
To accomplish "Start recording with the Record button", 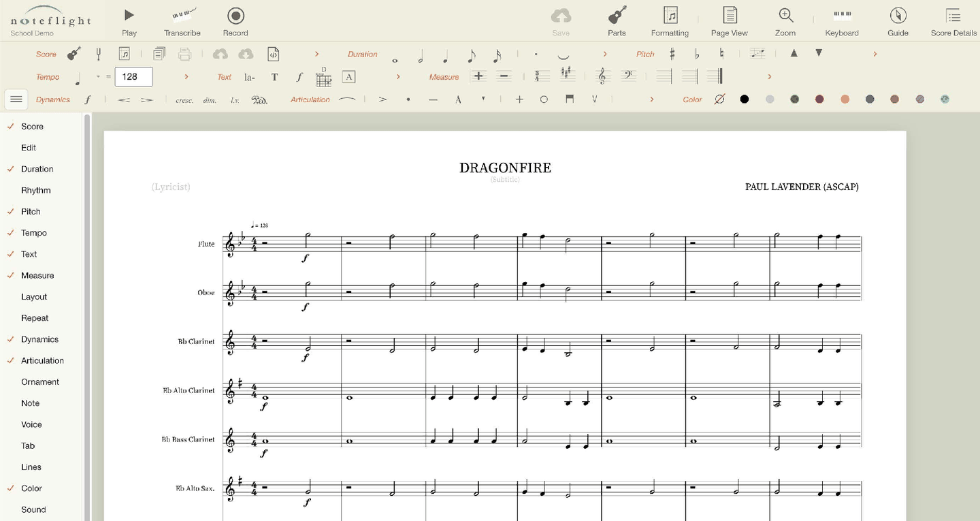I will pyautogui.click(x=235, y=21).
